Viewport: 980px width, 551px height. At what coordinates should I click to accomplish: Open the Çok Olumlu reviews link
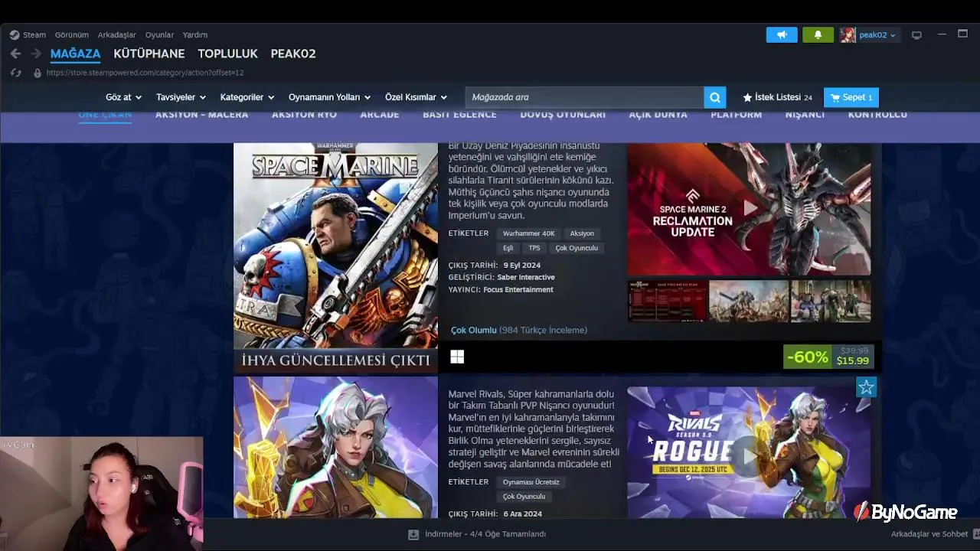click(474, 330)
